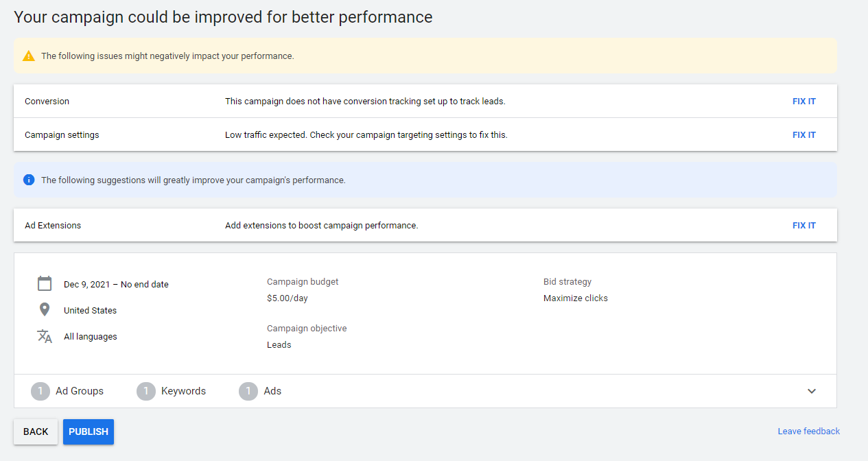
Task: Click the United States location text
Action: click(90, 311)
